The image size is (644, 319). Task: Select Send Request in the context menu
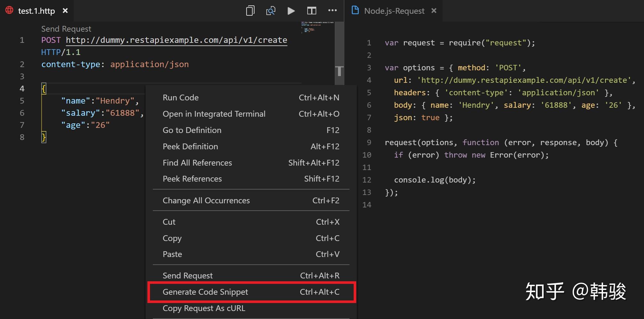(187, 275)
